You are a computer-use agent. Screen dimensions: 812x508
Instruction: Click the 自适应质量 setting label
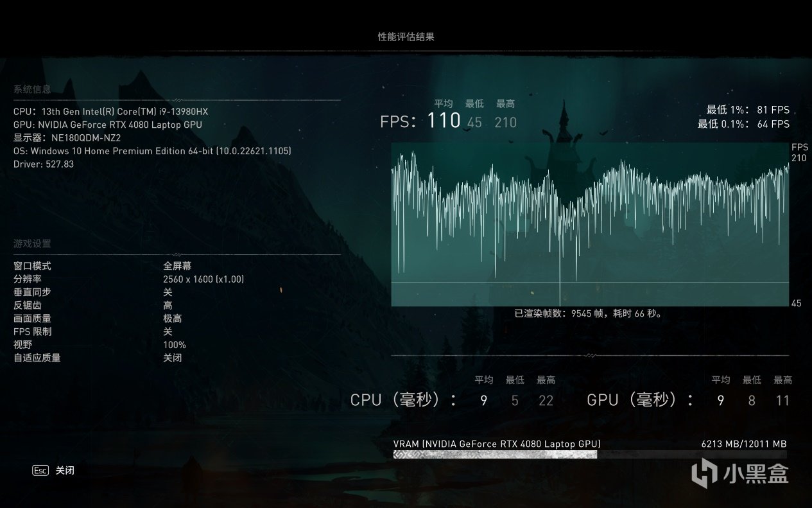pos(37,358)
